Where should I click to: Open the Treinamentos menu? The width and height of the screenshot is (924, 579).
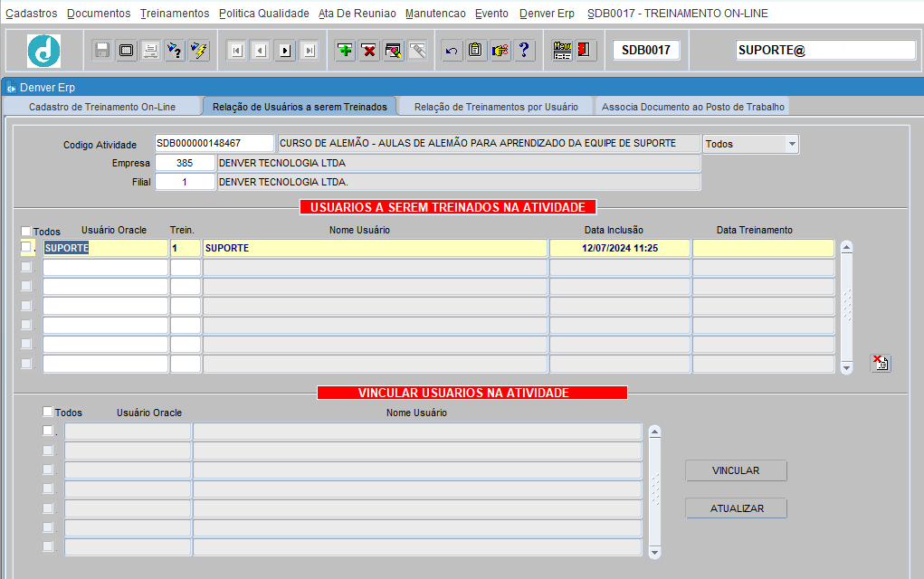click(175, 13)
